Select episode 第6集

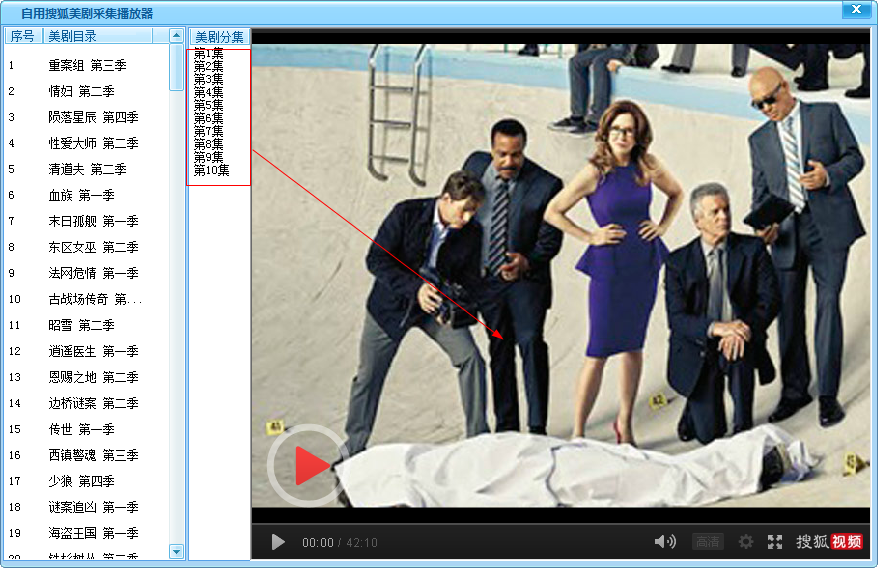click(x=208, y=118)
